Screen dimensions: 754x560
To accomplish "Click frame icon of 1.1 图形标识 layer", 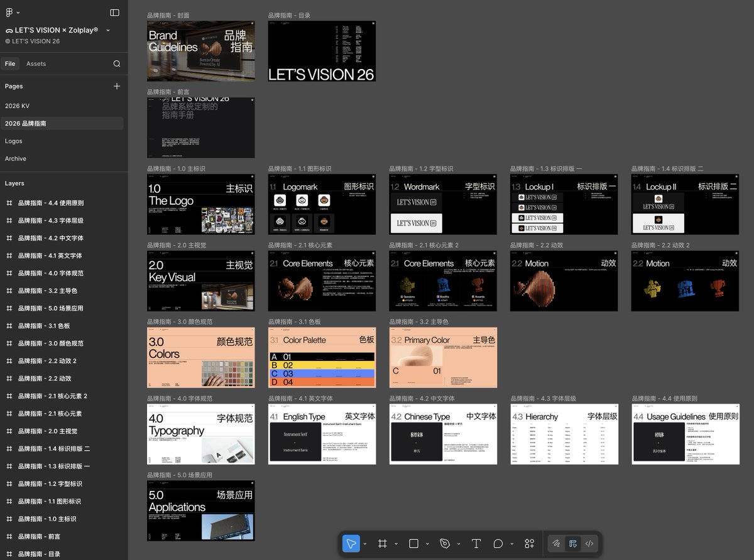I will [x=9, y=502].
